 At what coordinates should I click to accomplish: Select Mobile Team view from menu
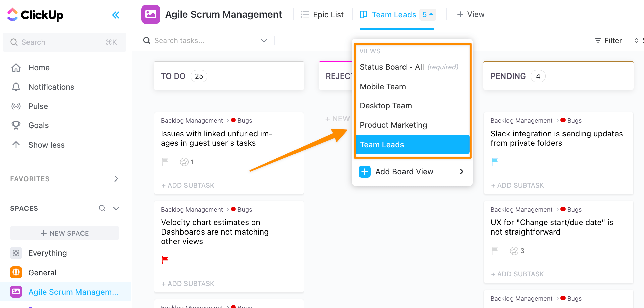(383, 87)
